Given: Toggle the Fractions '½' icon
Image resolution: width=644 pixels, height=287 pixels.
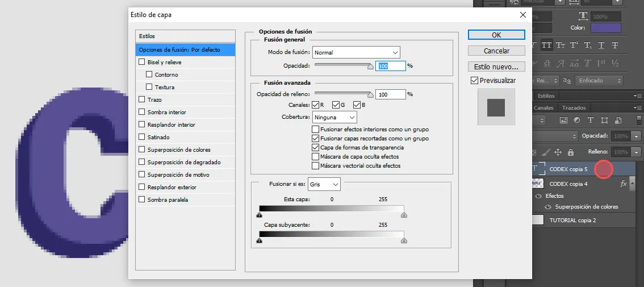Looking at the screenshot, I should point(615,63).
